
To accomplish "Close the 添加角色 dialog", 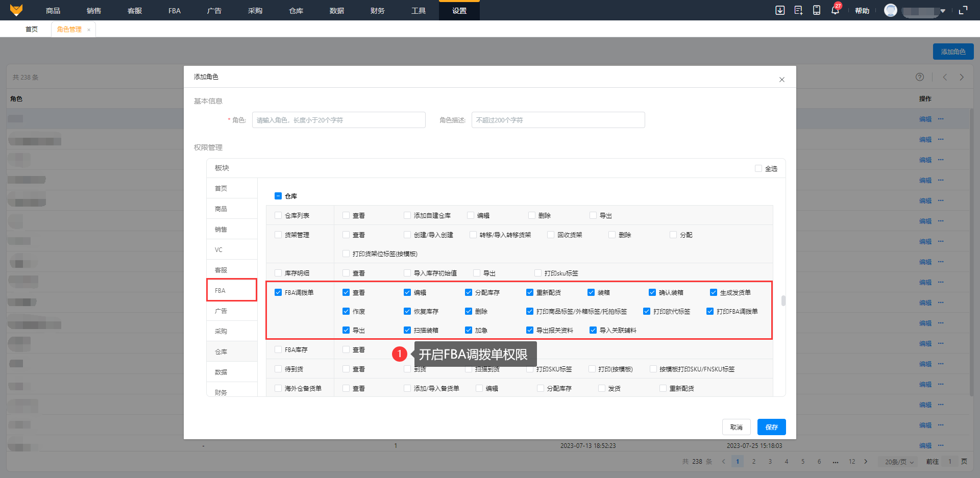I will pos(781,80).
